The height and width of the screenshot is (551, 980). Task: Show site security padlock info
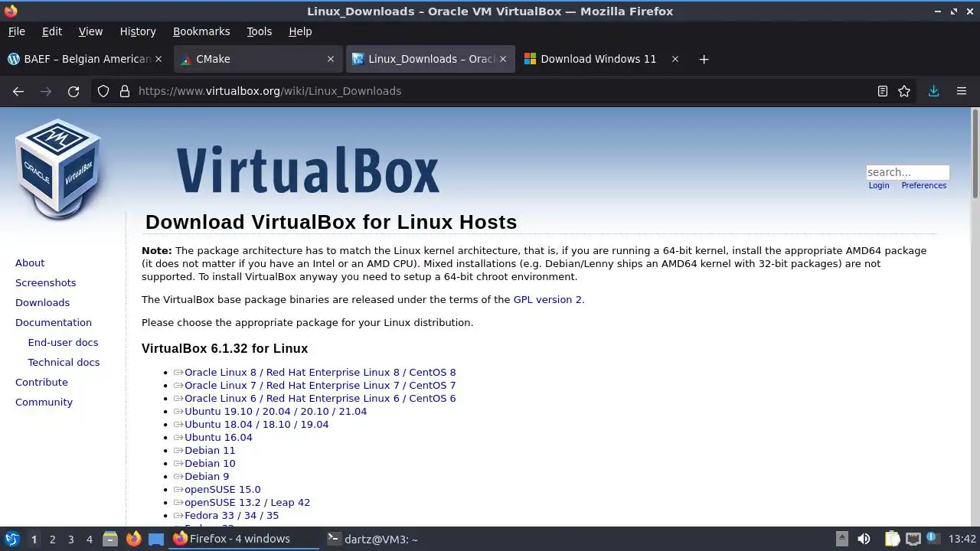pos(125,91)
